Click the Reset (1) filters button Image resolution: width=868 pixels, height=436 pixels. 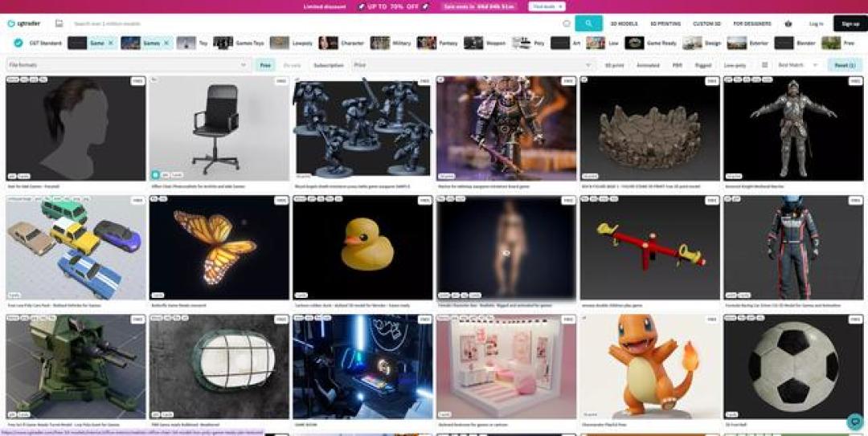pos(845,65)
